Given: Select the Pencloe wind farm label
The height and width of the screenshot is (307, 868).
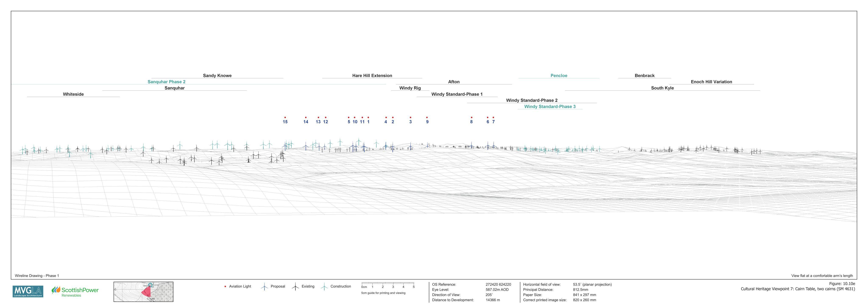Looking at the screenshot, I should tap(559, 76).
